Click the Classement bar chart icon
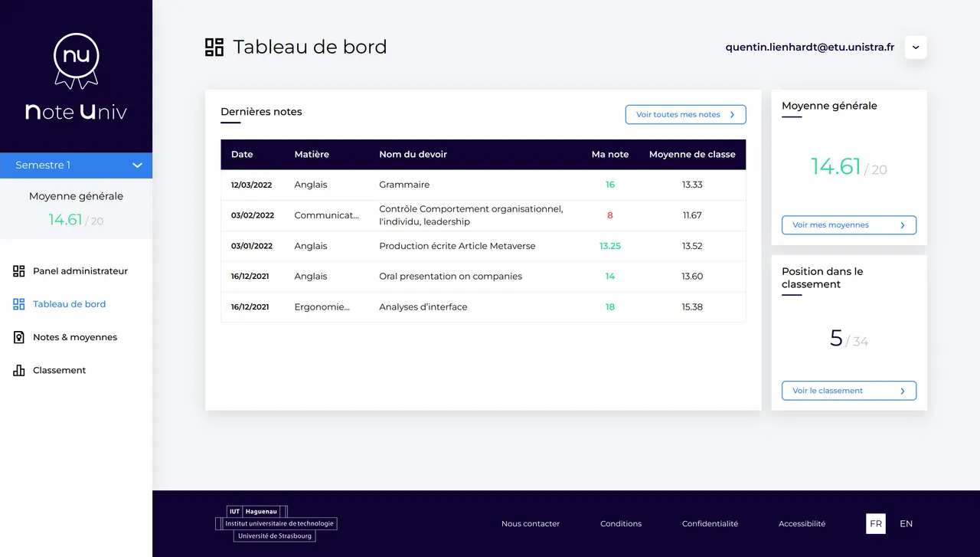The height and width of the screenshot is (557, 980). [19, 370]
